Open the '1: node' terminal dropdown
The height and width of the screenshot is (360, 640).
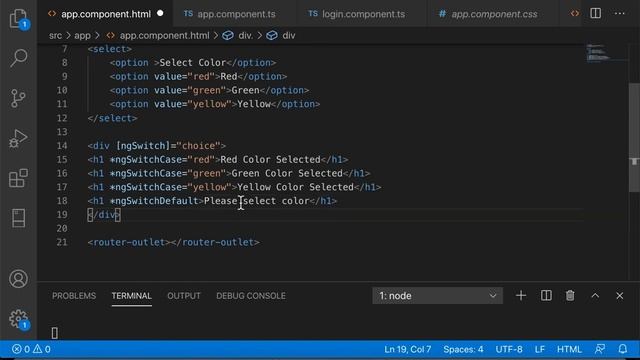pos(437,296)
